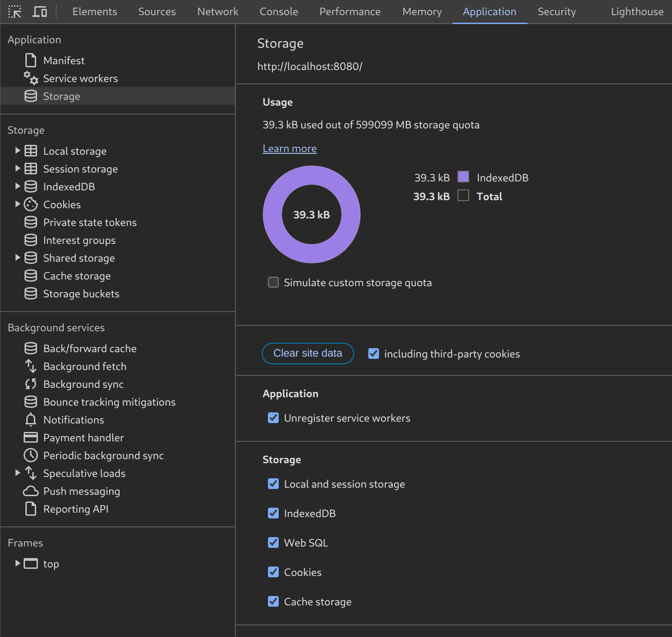
Task: Expand the Local storage tree node
Action: click(x=17, y=151)
